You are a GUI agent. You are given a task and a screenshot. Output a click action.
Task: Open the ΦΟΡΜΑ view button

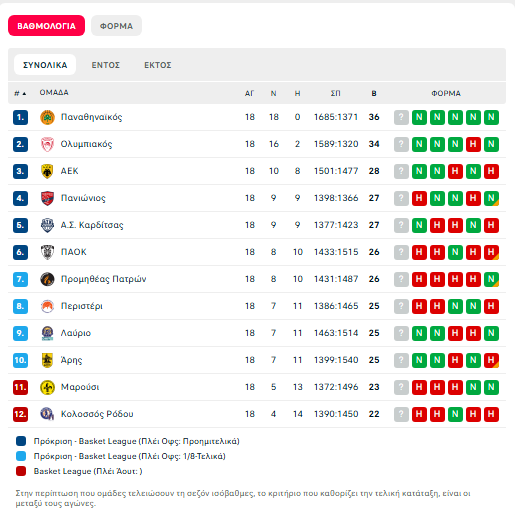116,26
